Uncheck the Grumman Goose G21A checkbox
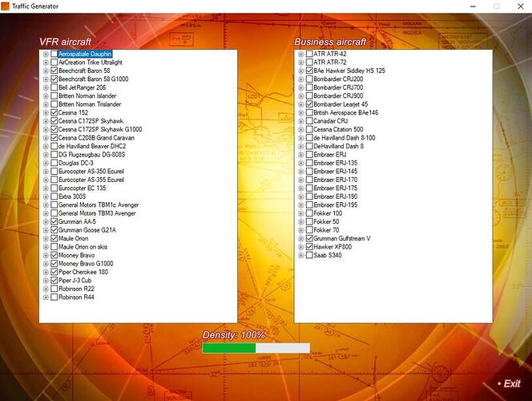Viewport: 532px width, 401px height. pyautogui.click(x=54, y=230)
